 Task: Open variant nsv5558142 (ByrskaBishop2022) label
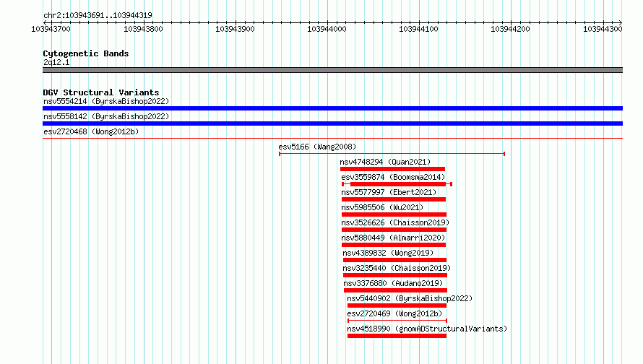[x=106, y=116]
